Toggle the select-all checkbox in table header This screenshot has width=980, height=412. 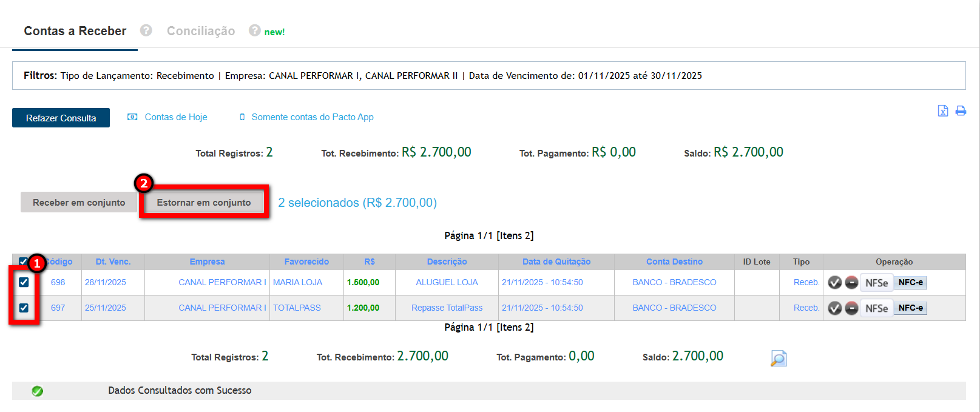pyautogui.click(x=23, y=262)
